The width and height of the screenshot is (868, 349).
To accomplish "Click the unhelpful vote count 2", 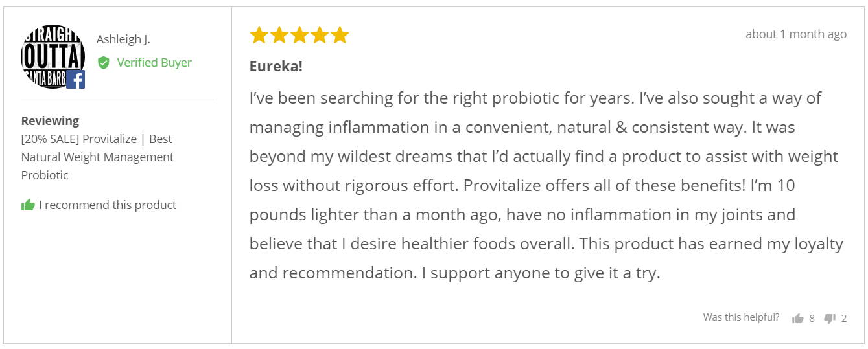I will click(x=844, y=319).
